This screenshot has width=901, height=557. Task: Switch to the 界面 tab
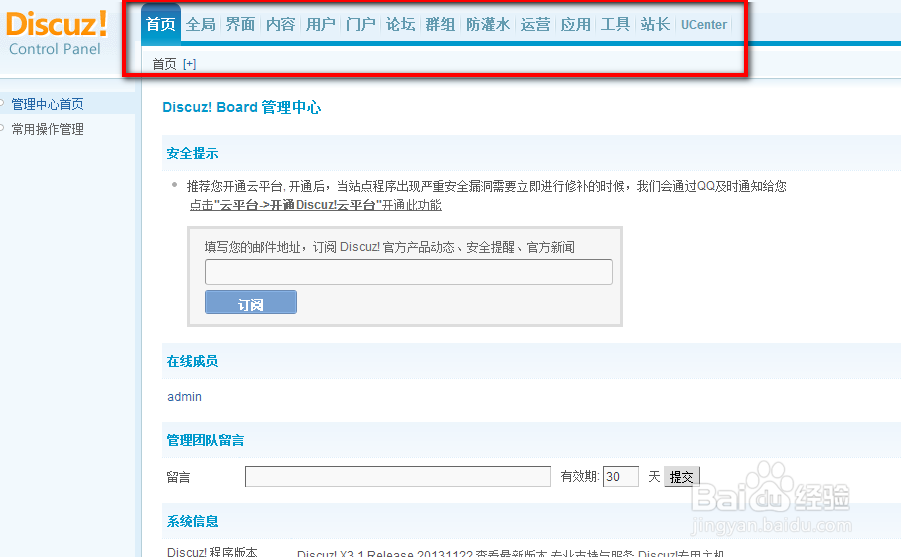coord(240,24)
